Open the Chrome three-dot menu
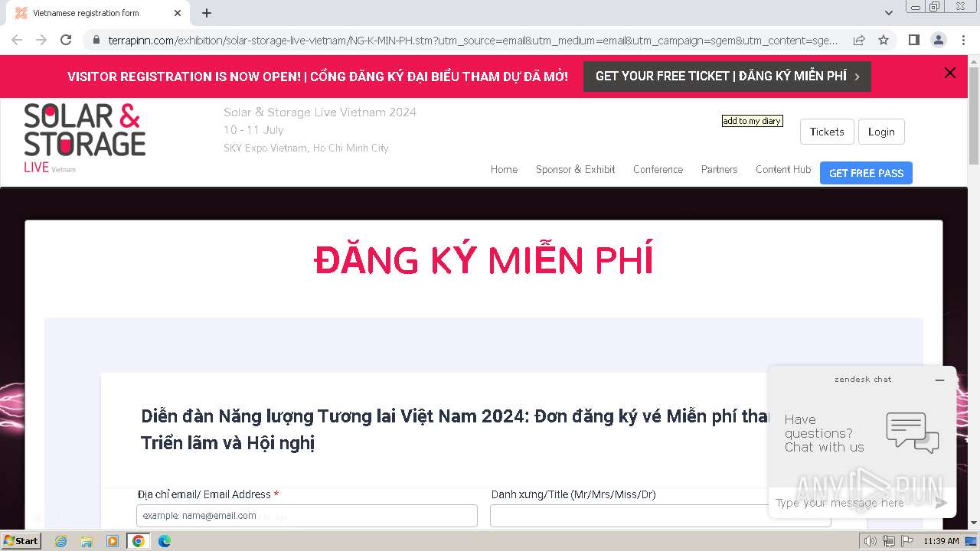 coord(962,40)
